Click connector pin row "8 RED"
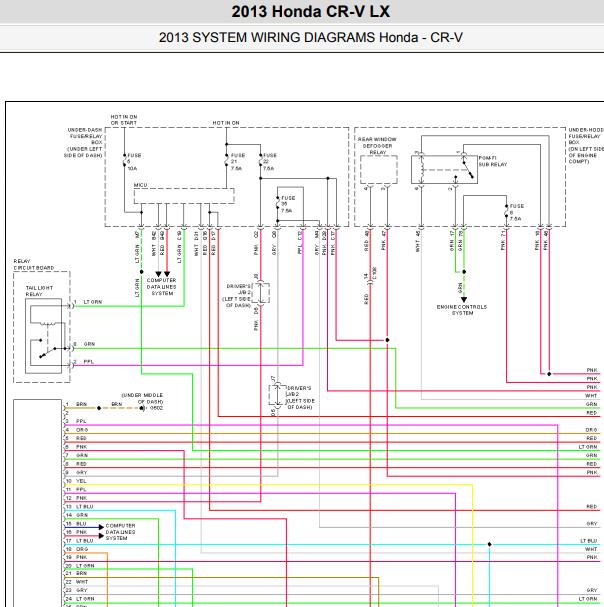Viewport: 604px width, 607px height. click(x=76, y=464)
